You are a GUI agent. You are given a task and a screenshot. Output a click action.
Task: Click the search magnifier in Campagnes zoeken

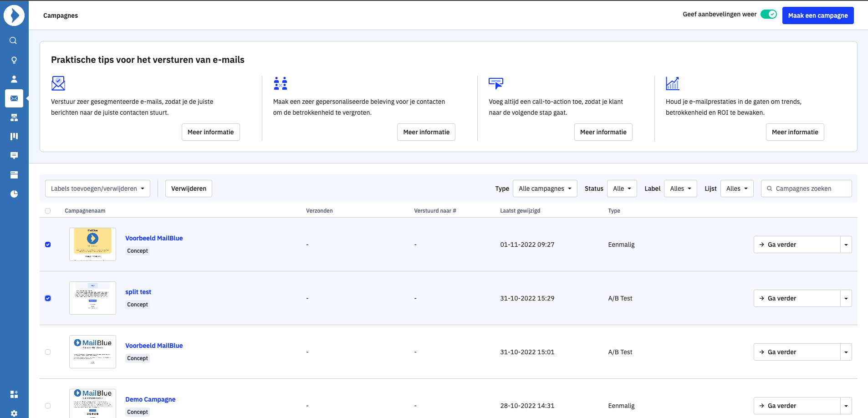[770, 189]
